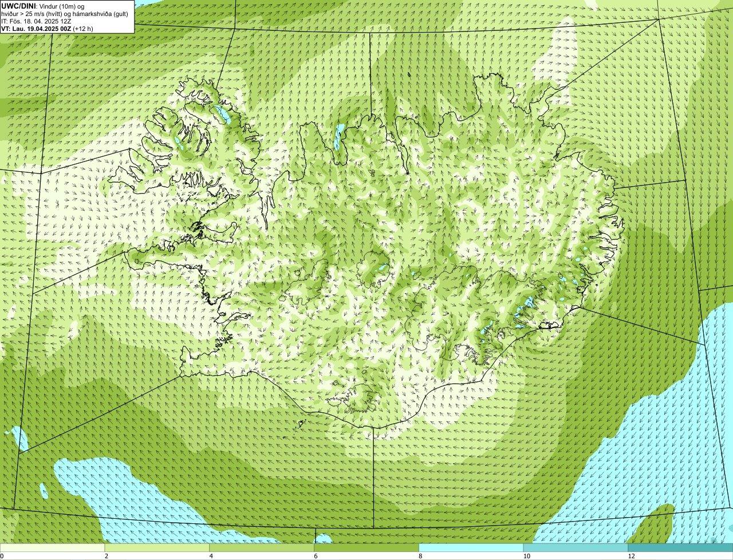Viewport: 733px width, 560px height.
Task: Click the scale label '8' under the color bar
Action: pyautogui.click(x=420, y=556)
